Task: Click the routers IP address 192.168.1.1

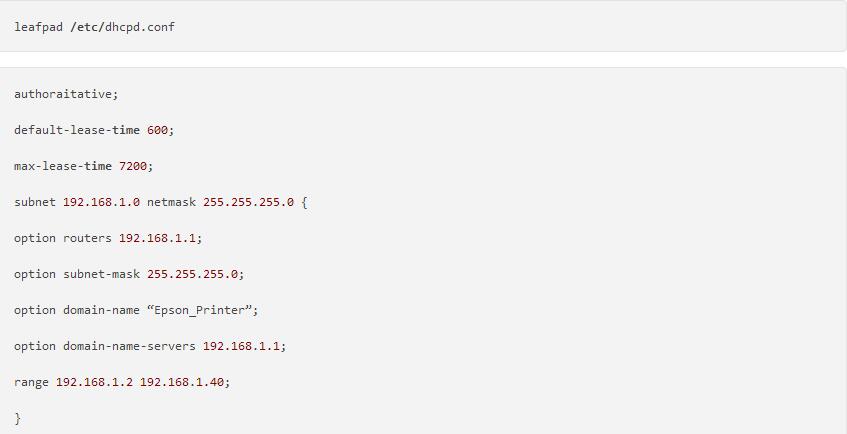Action: coord(158,238)
